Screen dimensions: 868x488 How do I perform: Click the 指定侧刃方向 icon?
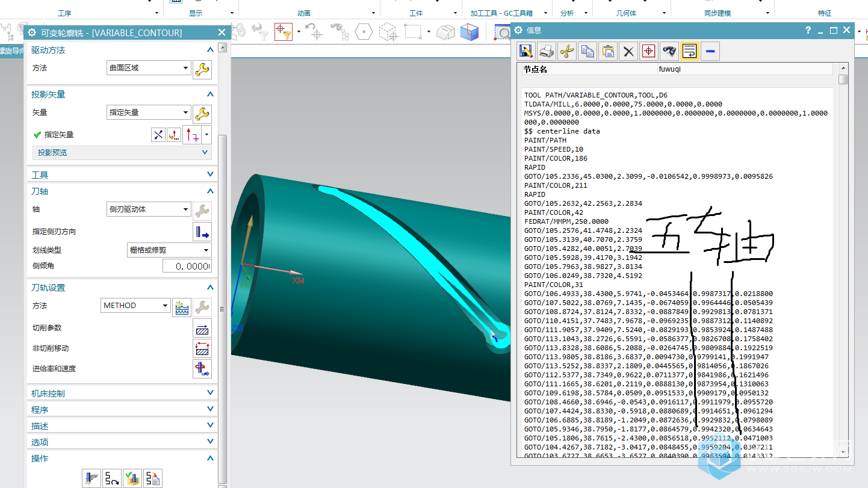(202, 232)
